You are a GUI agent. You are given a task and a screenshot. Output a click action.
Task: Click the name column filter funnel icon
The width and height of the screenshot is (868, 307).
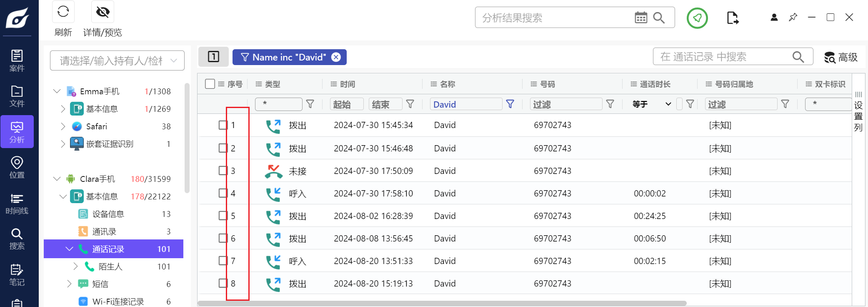[x=510, y=104]
